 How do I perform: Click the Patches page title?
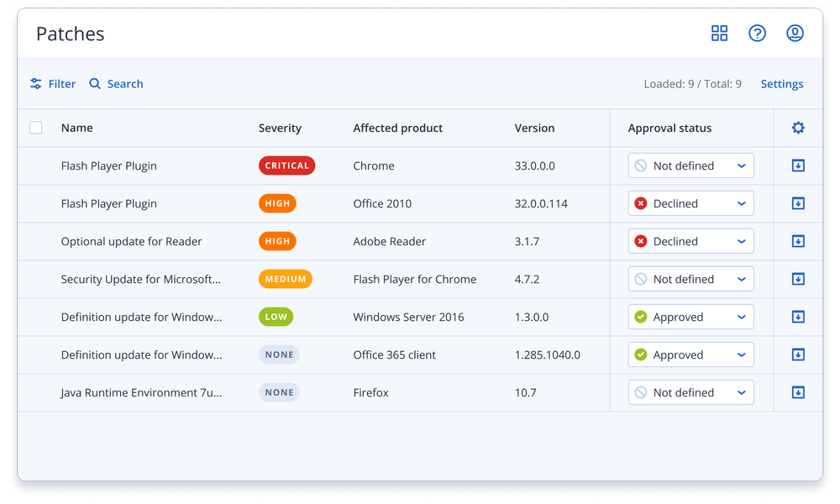coord(71,34)
